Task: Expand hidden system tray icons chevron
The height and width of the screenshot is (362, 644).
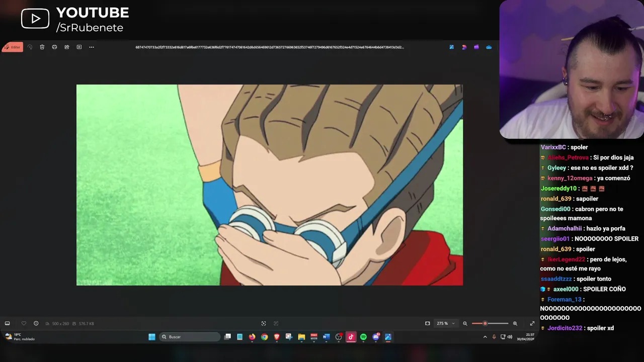Action: 485,337
